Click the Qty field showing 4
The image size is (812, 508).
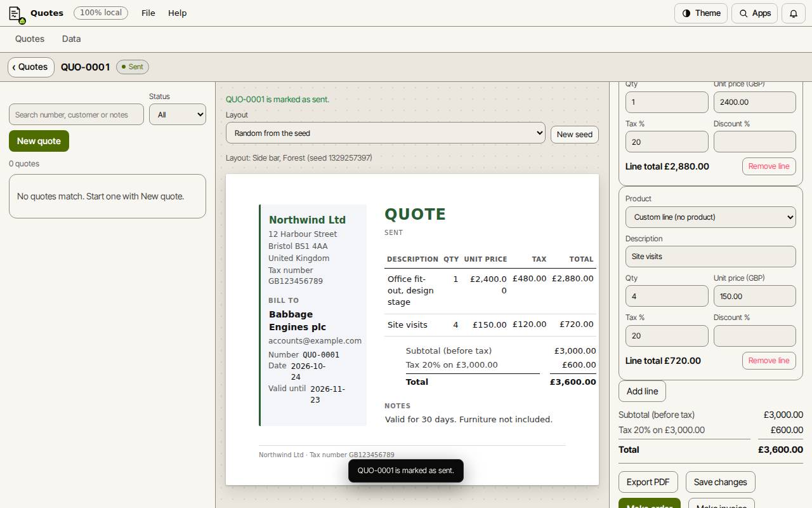pos(667,296)
